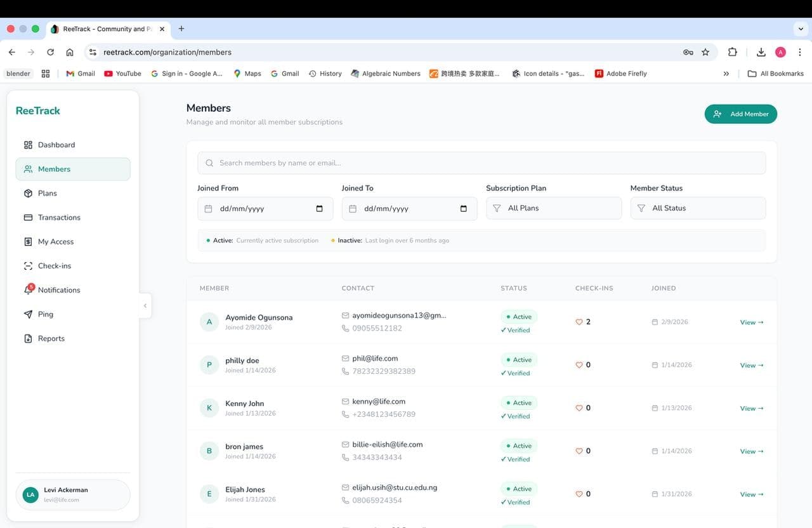Open the Joined From date picker
This screenshot has height=528, width=812.
tap(265, 208)
